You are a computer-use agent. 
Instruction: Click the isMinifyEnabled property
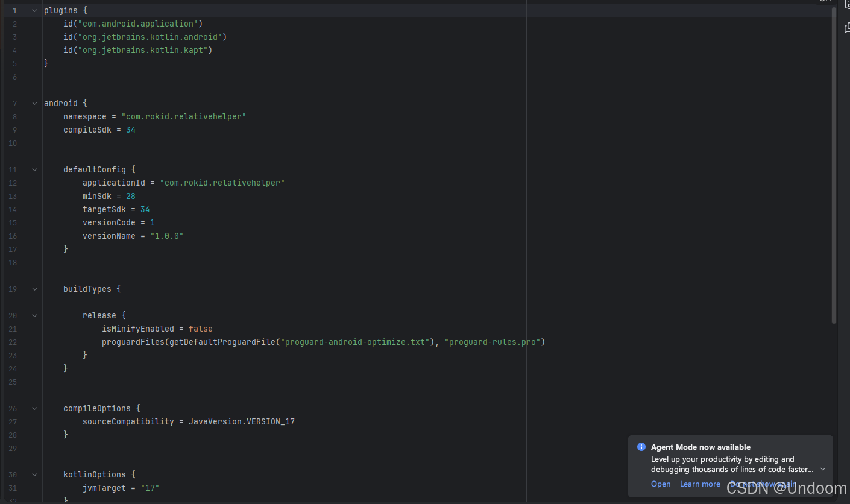click(138, 329)
